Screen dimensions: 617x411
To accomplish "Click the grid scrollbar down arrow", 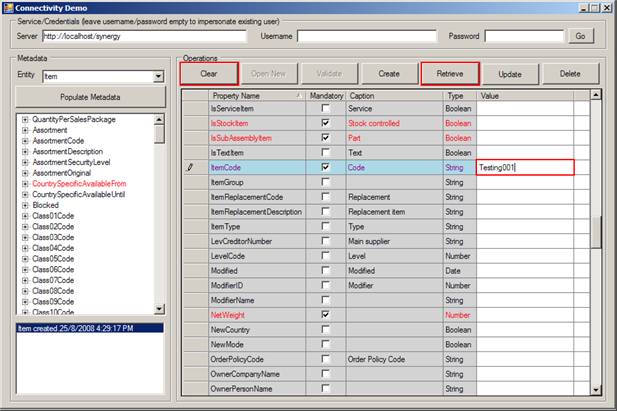I will tap(596, 390).
